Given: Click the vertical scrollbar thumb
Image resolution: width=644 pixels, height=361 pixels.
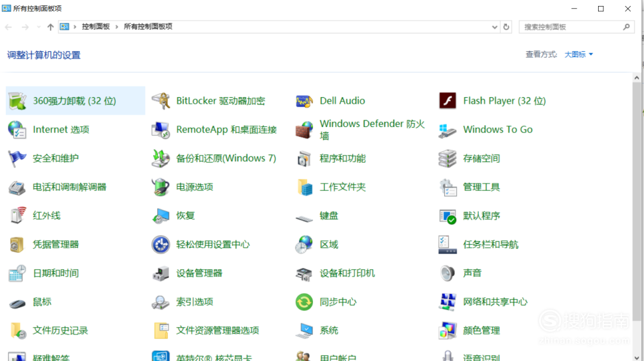Looking at the screenshot, I should click(637, 202).
